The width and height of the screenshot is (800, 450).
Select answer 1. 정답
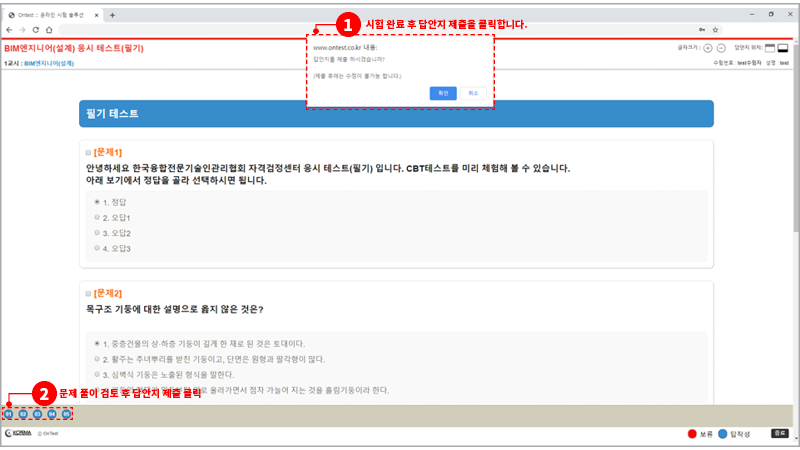tap(97, 202)
